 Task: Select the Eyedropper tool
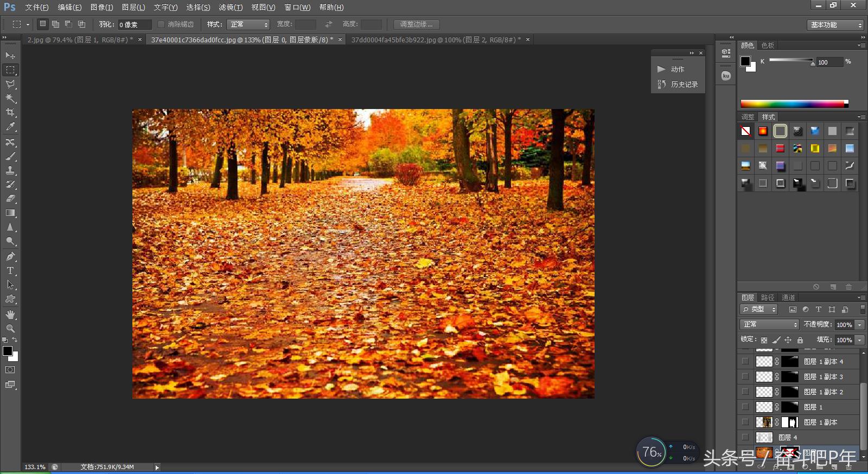click(10, 127)
